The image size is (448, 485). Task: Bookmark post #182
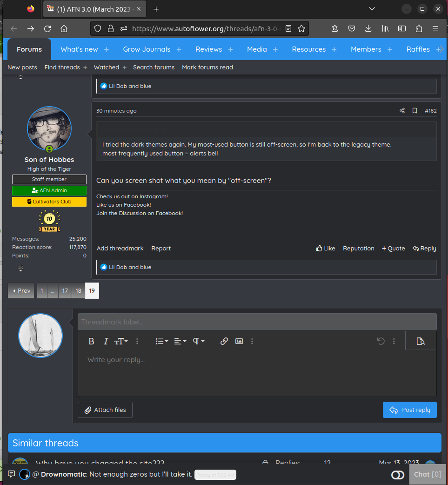click(415, 111)
